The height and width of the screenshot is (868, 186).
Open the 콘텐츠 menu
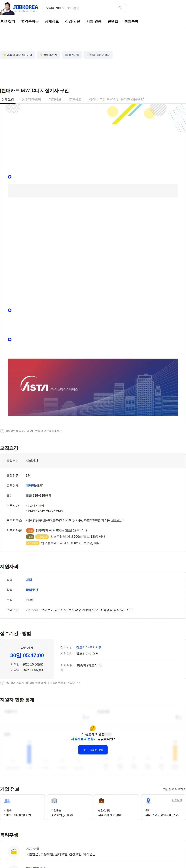(113, 21)
